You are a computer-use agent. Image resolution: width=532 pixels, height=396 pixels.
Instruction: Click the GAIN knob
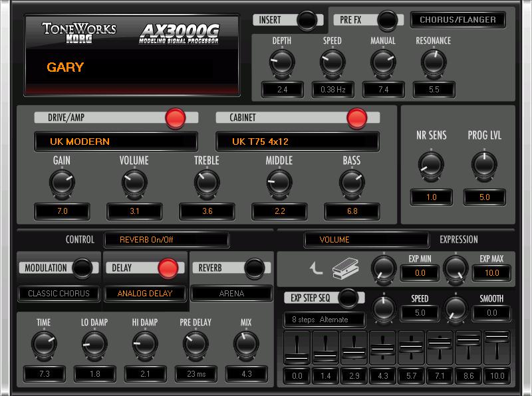[x=62, y=183]
